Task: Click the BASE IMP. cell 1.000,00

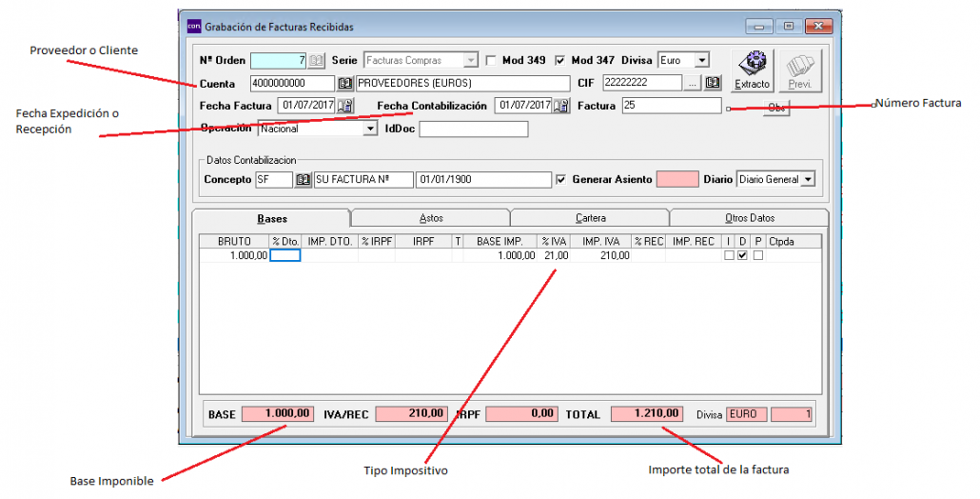Action: coord(500,255)
